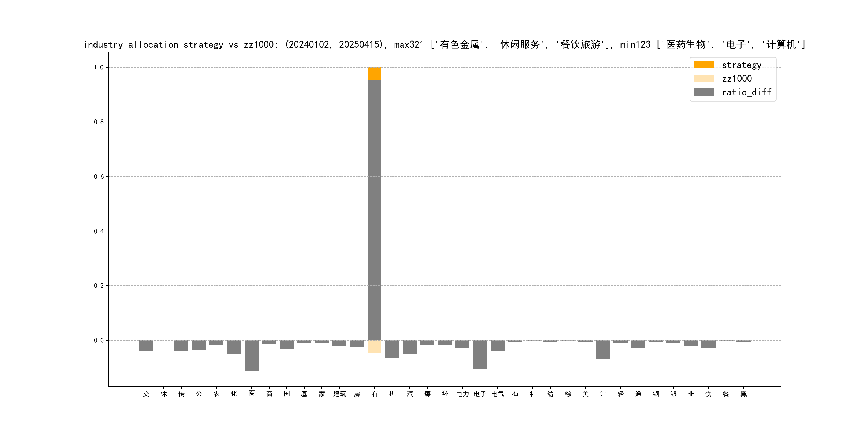Image resolution: width=868 pixels, height=434 pixels.
Task: Click the negative gray bar above 计
Action: (x=603, y=349)
